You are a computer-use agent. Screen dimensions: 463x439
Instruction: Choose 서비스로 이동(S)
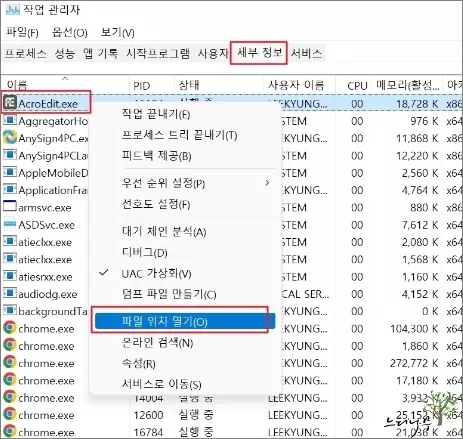(185, 384)
